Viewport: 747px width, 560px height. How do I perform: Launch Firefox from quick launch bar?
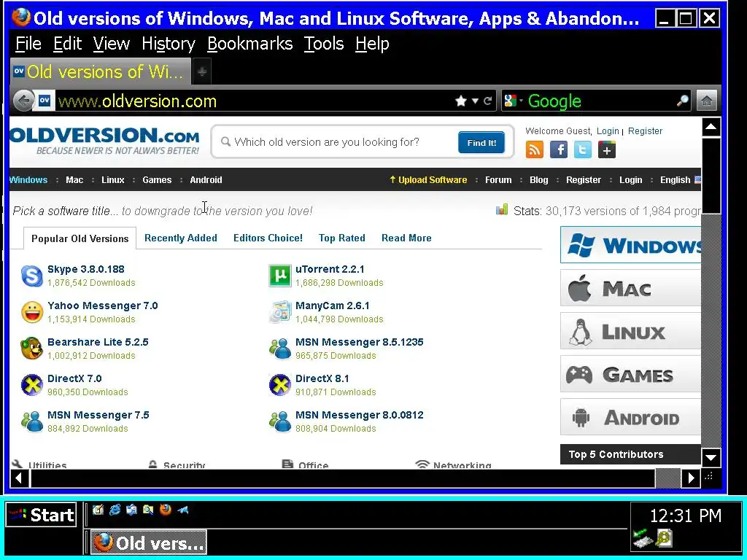pos(166,510)
